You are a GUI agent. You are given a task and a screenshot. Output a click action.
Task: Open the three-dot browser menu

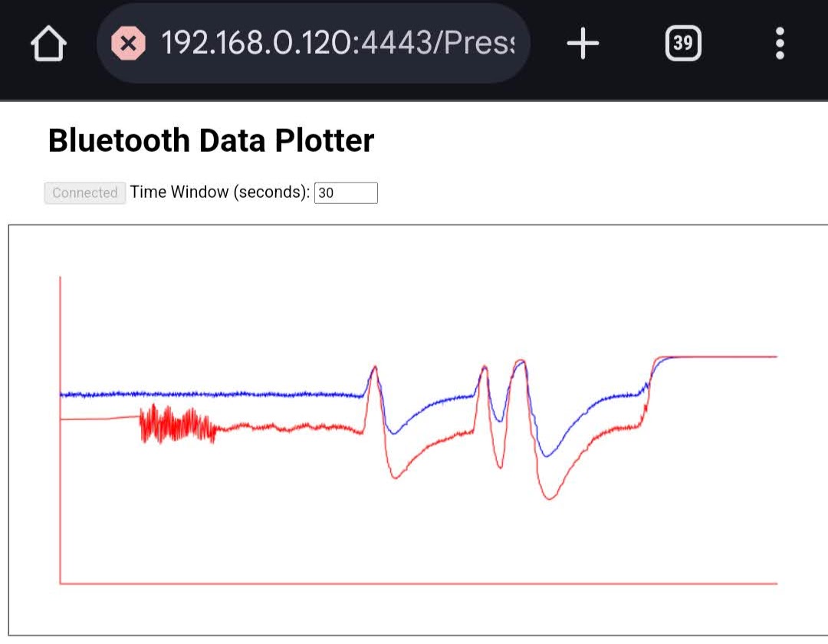point(780,44)
